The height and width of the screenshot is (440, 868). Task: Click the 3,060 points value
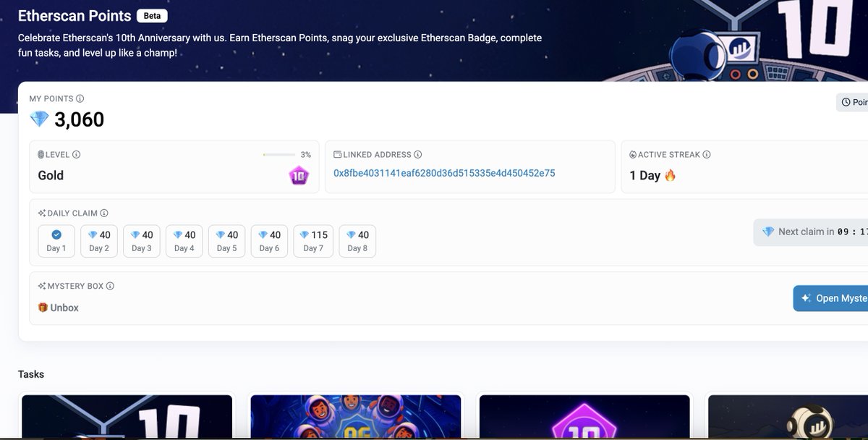(80, 119)
